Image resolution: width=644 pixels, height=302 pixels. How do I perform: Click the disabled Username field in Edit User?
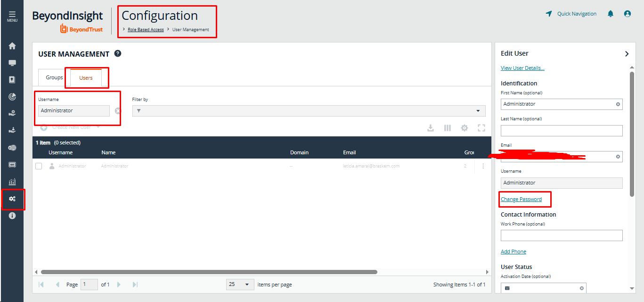click(x=562, y=183)
